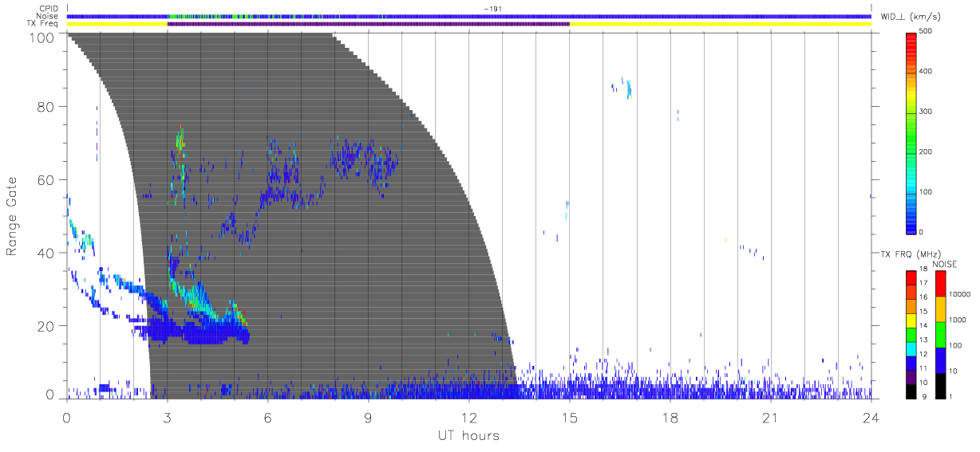The width and height of the screenshot is (980, 452).
Task: Click the CPID label at top left
Action: pyautogui.click(x=49, y=9)
